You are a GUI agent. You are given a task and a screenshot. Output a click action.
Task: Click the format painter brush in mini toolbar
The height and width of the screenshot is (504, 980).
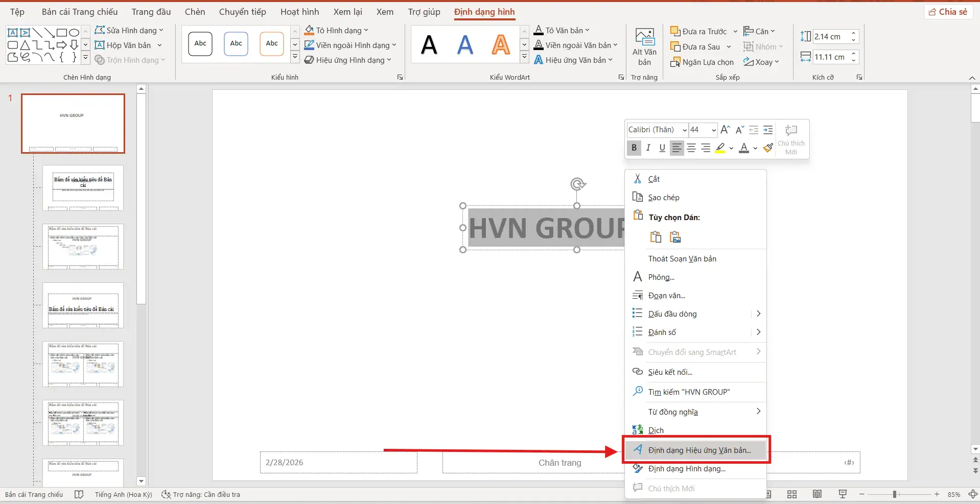tap(767, 148)
